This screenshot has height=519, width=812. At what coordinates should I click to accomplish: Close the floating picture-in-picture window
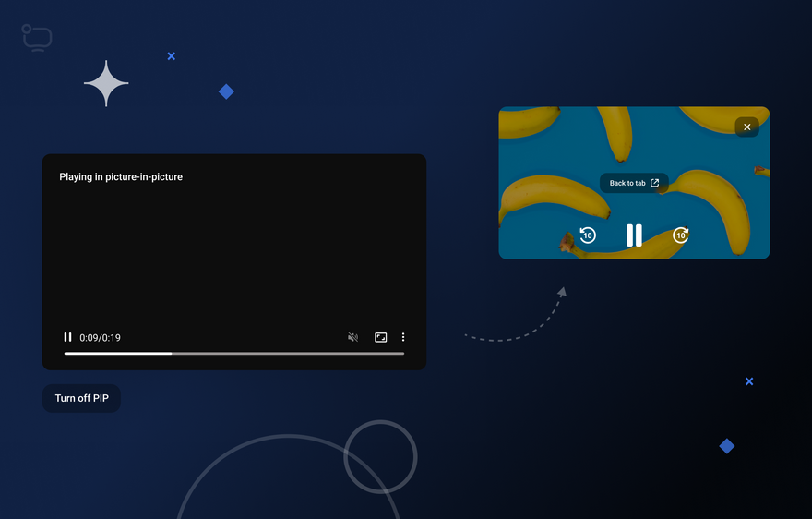746,127
